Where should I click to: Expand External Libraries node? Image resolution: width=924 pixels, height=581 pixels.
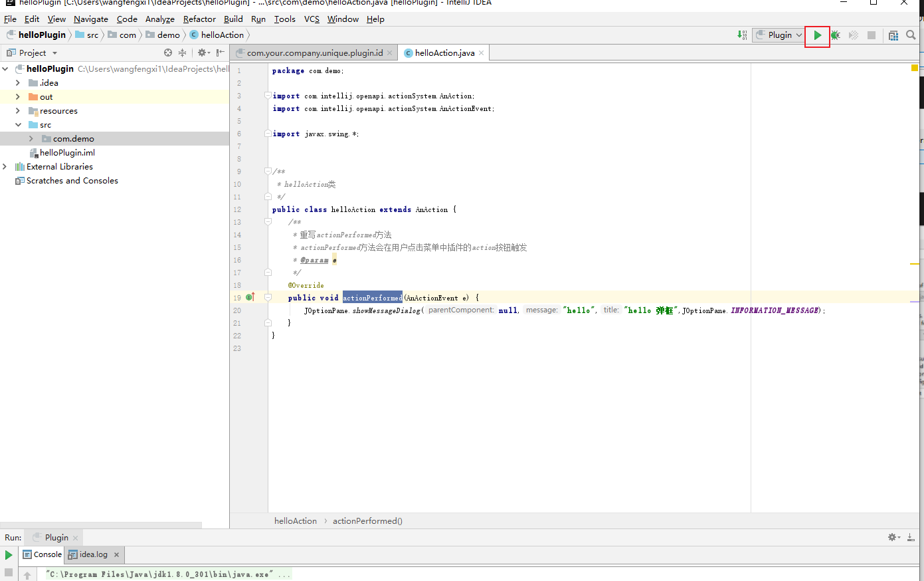click(x=5, y=166)
